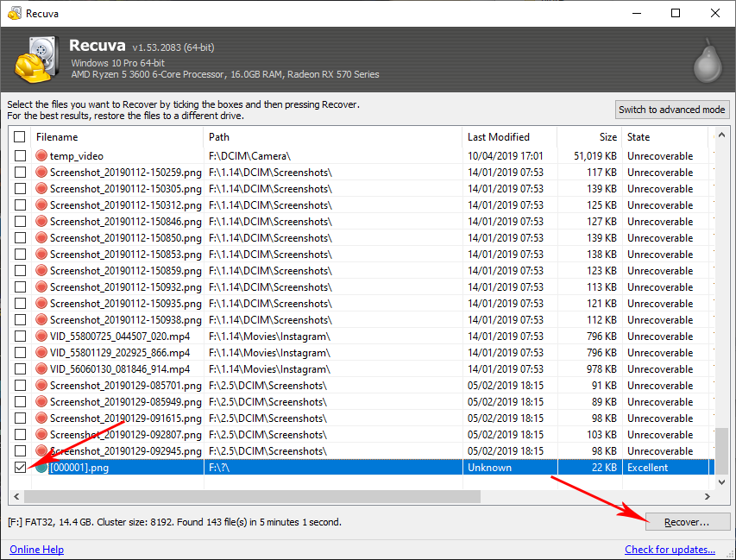The image size is (736, 560).
Task: Click the red state icon for Screenshot_20190112-150932.png
Action: [x=41, y=286]
